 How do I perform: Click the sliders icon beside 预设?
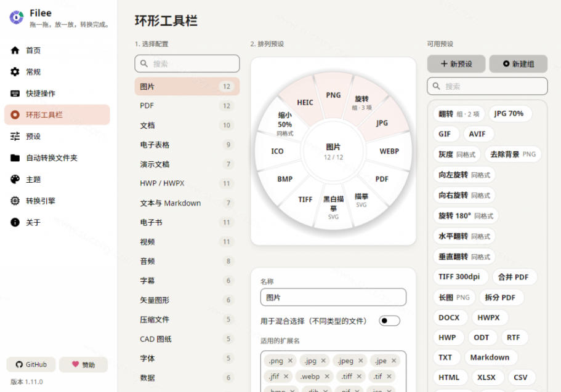(15, 136)
